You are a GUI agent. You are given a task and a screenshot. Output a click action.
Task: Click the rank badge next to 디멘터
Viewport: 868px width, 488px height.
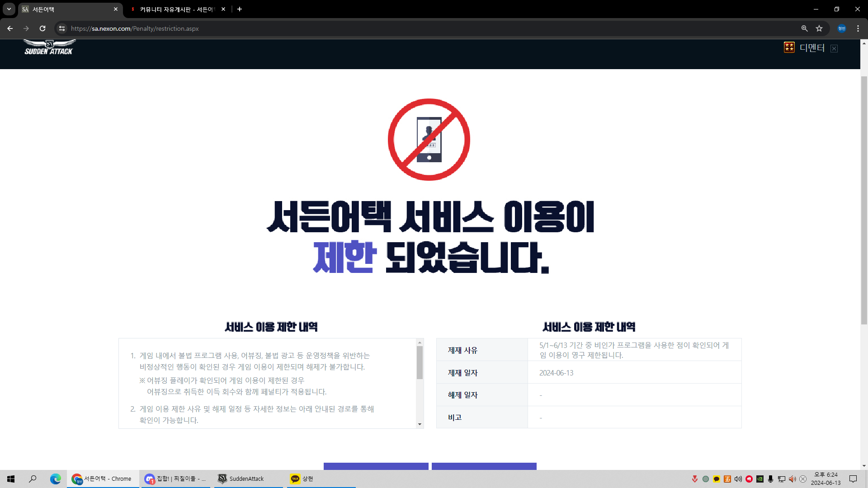click(x=789, y=47)
